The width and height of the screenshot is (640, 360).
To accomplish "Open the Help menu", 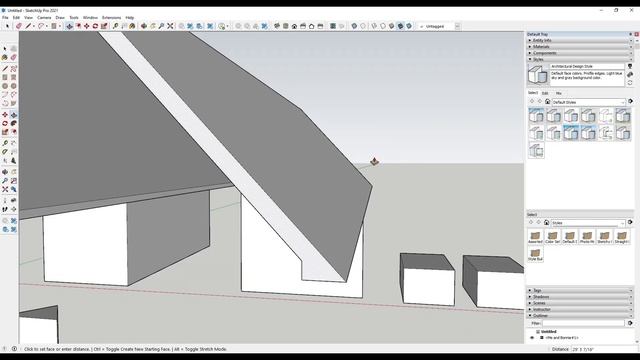I will [130, 18].
